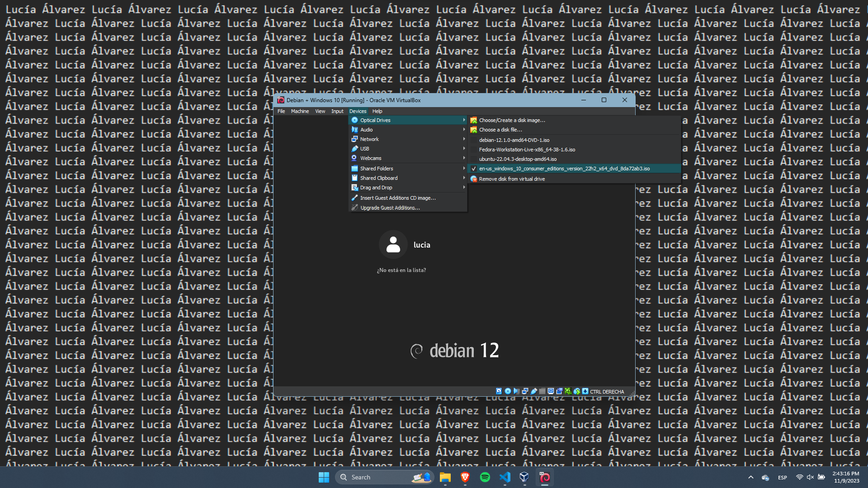Click the network adapters status icon

[x=525, y=391]
